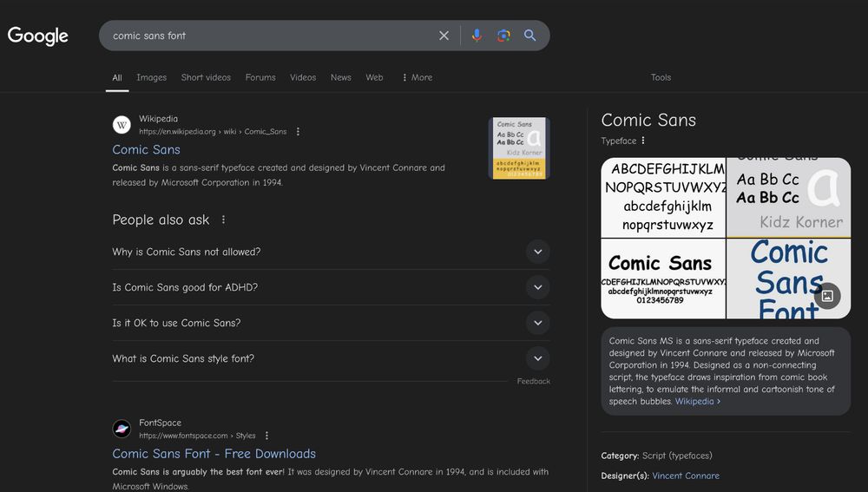Open the uppercase alphabet specimen image
Screen dimensions: 868x492
(663, 198)
